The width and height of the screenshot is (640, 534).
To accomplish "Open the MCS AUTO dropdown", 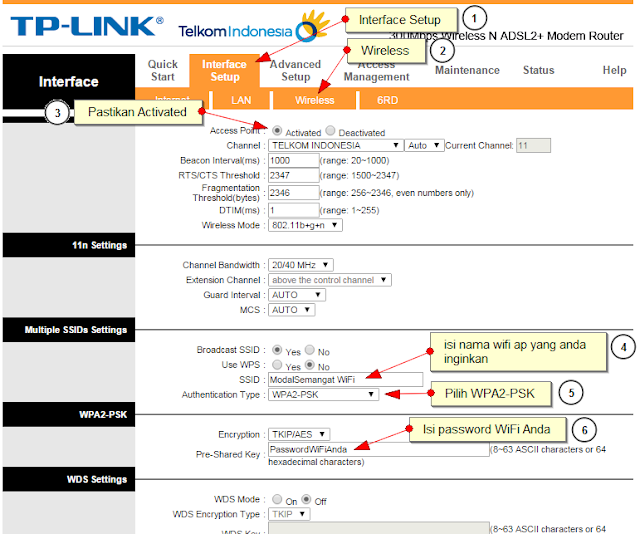I will coord(291,310).
